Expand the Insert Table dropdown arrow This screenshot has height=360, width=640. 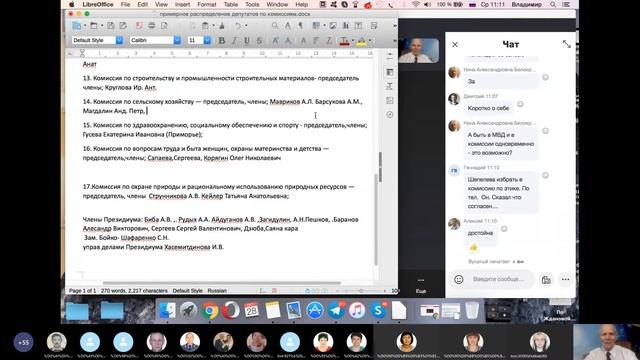(x=324, y=26)
